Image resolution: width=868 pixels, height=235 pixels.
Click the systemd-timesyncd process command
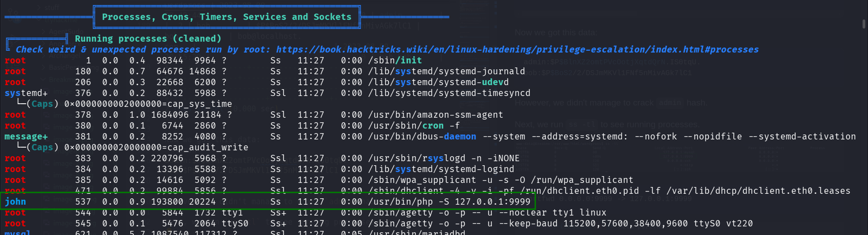click(449, 93)
